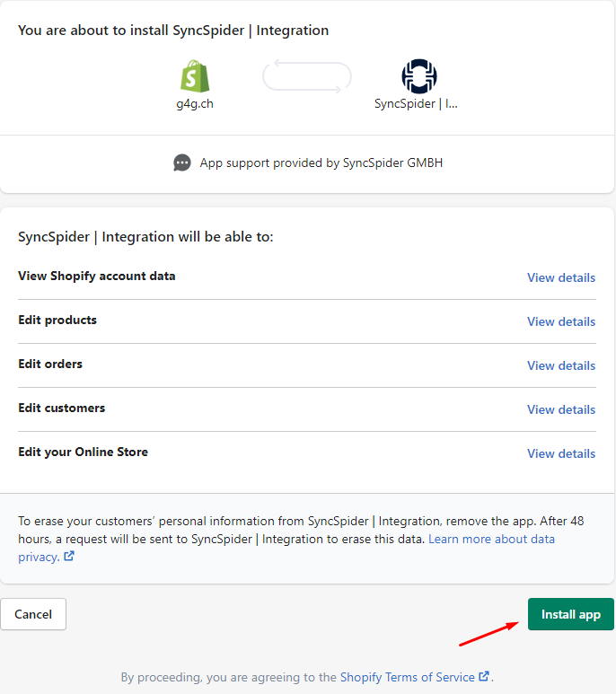View details for View Shopify account data
This screenshot has width=616, height=694.
pos(561,277)
